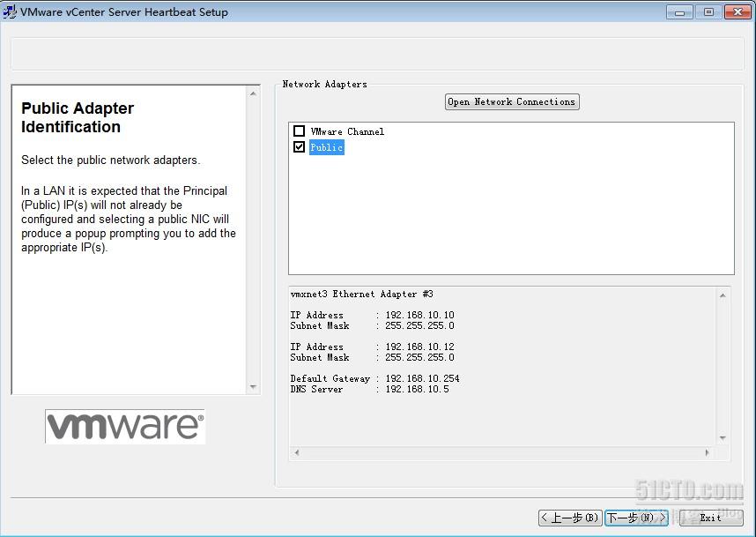
Task: Close the Heartbeat Setup window
Action: (x=737, y=12)
